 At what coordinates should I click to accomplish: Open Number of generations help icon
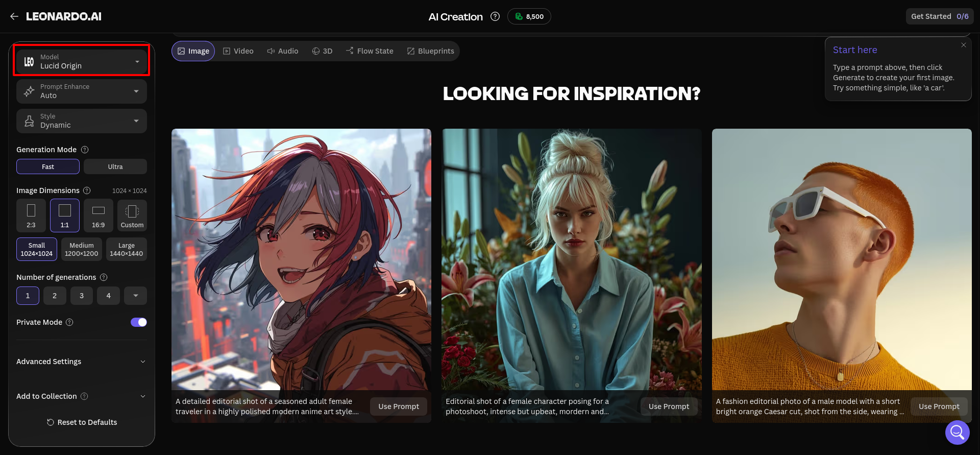click(x=104, y=277)
